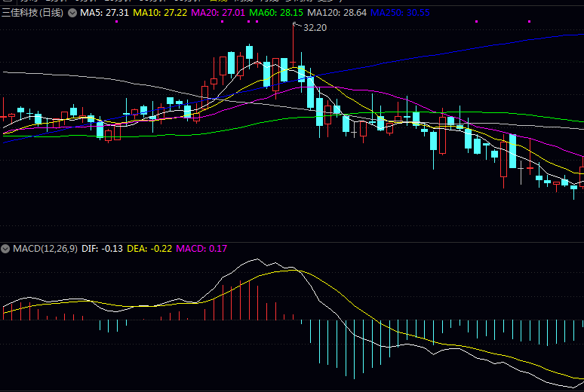This screenshot has height=392, width=584.
Task: Select the DIF value in the MACD header
Action: tap(102, 248)
